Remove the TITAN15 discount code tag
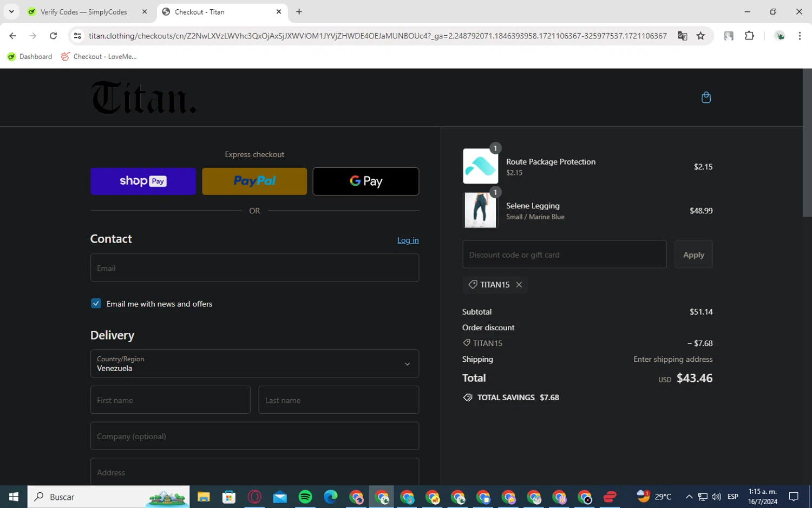812x508 pixels. click(519, 285)
